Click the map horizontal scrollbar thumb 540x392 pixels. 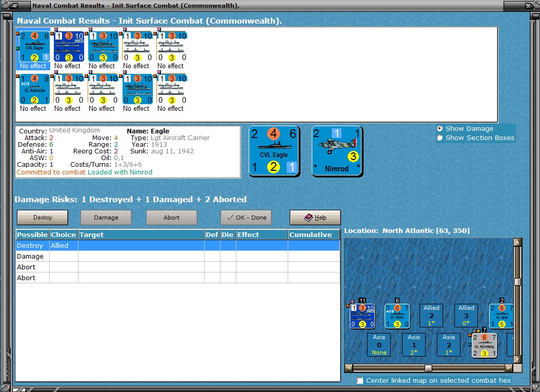coord(428,368)
